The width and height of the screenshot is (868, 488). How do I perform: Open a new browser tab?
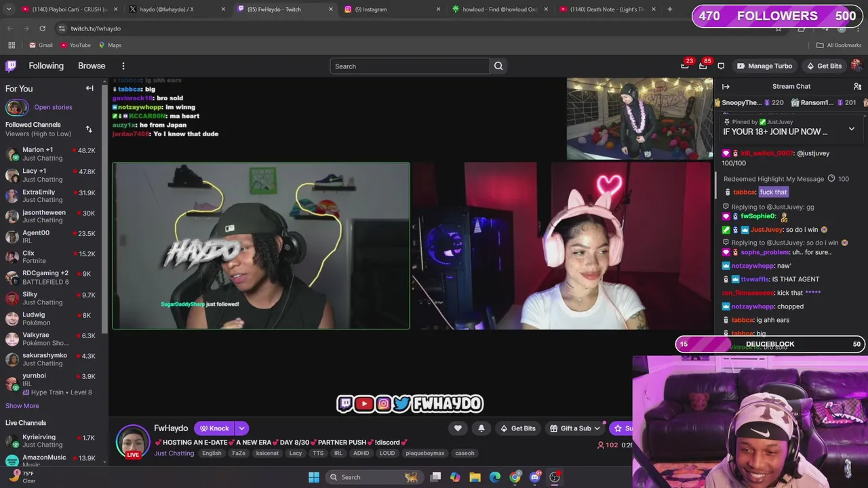coord(669,9)
